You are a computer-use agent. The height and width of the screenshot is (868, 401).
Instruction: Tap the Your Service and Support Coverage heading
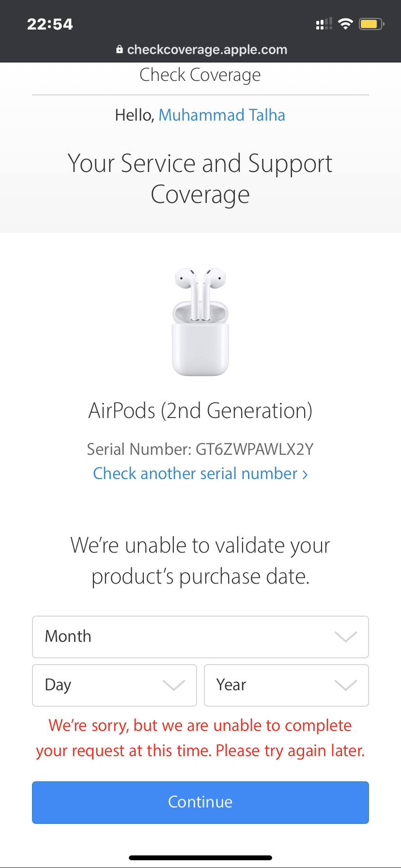pos(200,178)
